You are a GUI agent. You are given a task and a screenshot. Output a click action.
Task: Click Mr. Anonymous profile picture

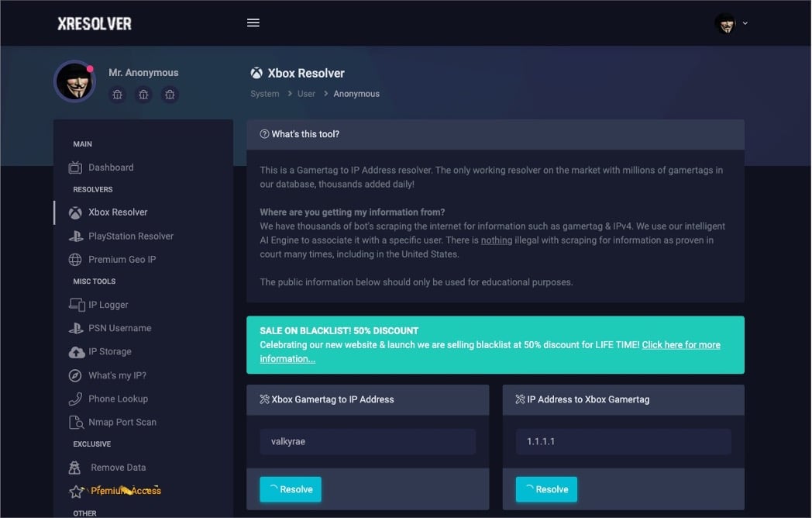tap(76, 81)
